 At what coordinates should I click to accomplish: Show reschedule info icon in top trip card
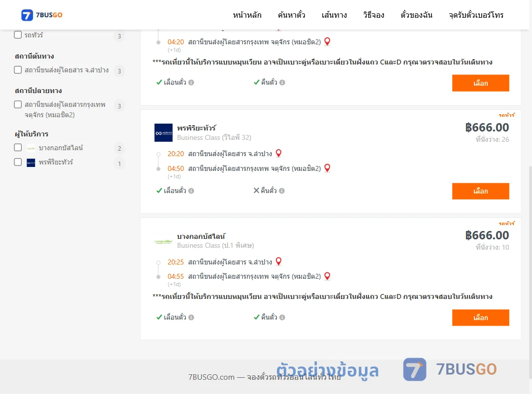[191, 82]
